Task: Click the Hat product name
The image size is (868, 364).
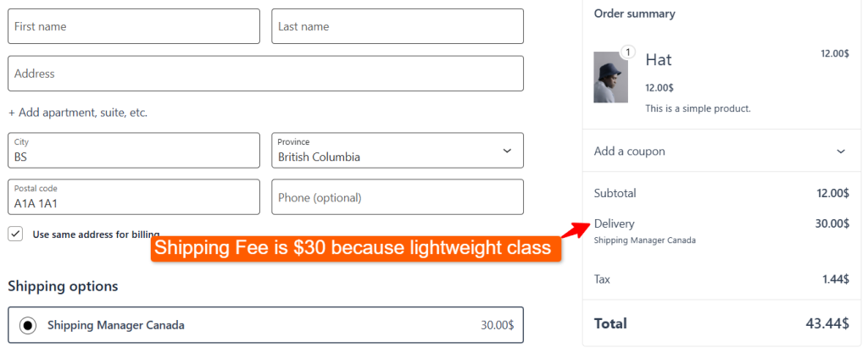Action: 659,59
